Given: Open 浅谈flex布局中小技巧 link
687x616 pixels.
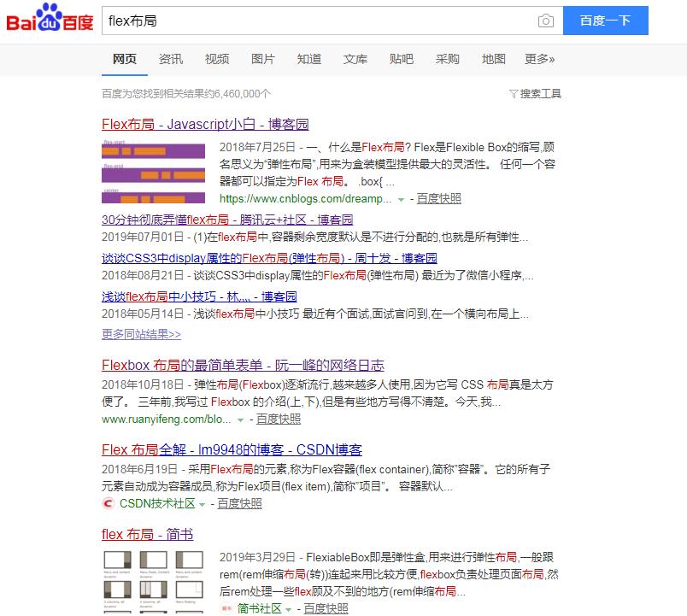Looking at the screenshot, I should (x=199, y=296).
